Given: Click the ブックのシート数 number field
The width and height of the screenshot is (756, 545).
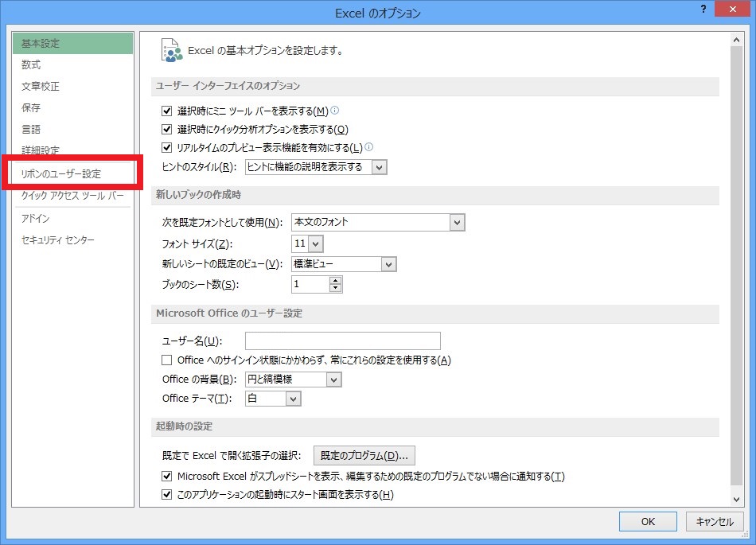Looking at the screenshot, I should click(x=310, y=284).
